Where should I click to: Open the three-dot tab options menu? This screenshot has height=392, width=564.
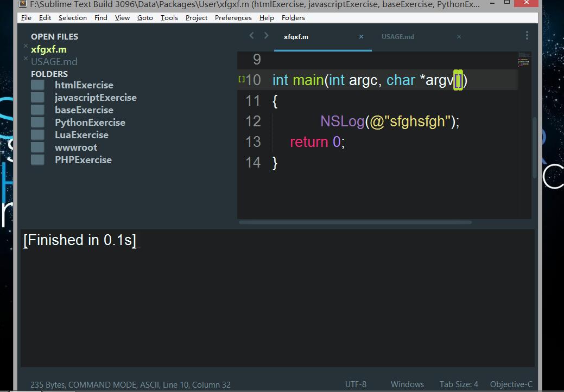click(x=527, y=36)
